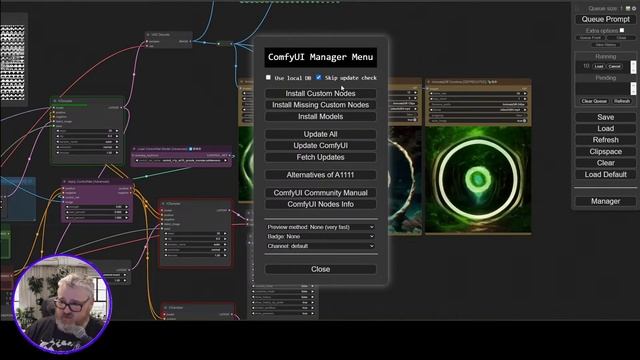This screenshot has height=360, width=640.
Task: Open Alternatives of A1111
Action: tap(320, 175)
